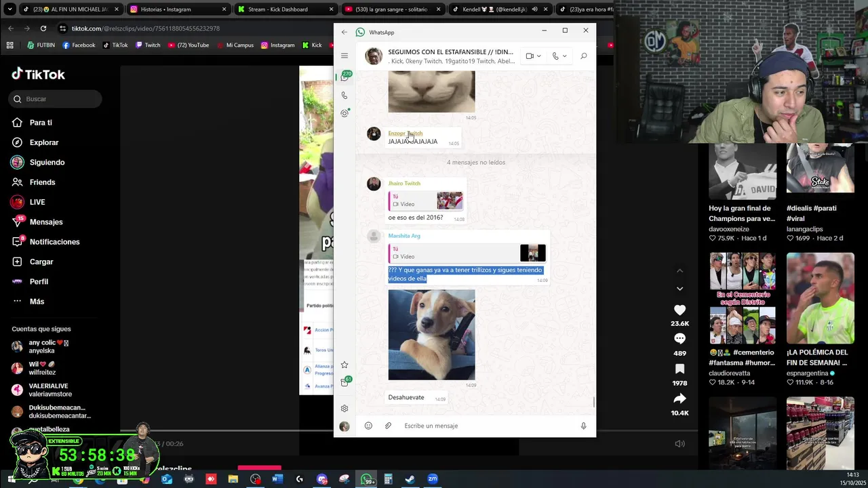Click the 'Desahuevate' message text
The image size is (868, 488).
point(406,397)
